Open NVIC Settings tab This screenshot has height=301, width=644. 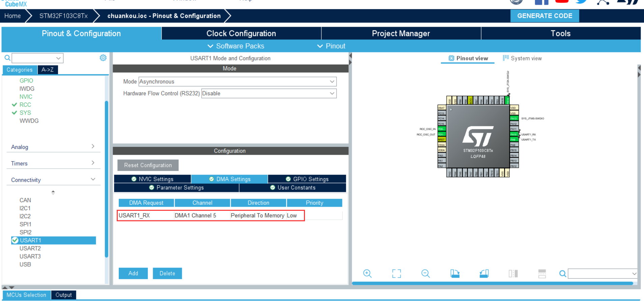click(152, 179)
